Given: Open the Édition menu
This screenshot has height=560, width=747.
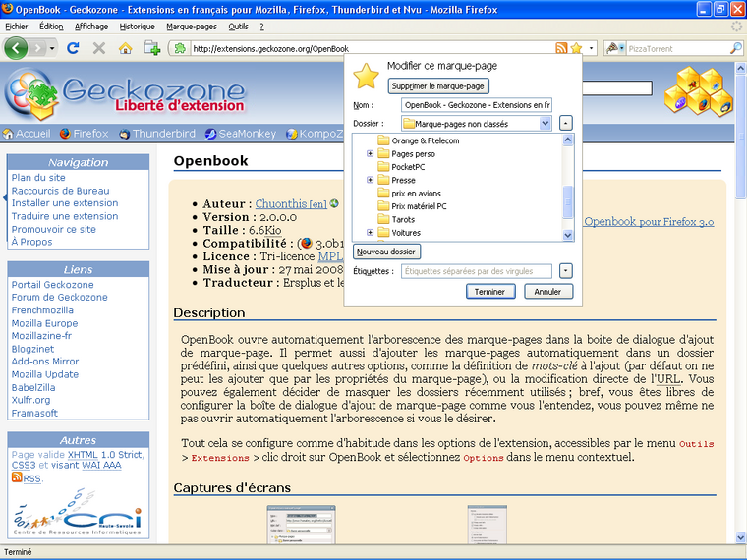Looking at the screenshot, I should click(51, 27).
